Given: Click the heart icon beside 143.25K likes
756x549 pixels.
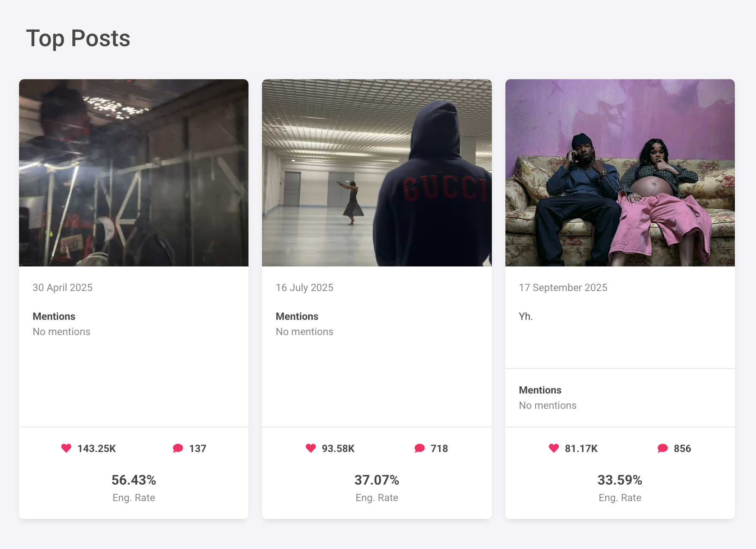Looking at the screenshot, I should (x=66, y=448).
